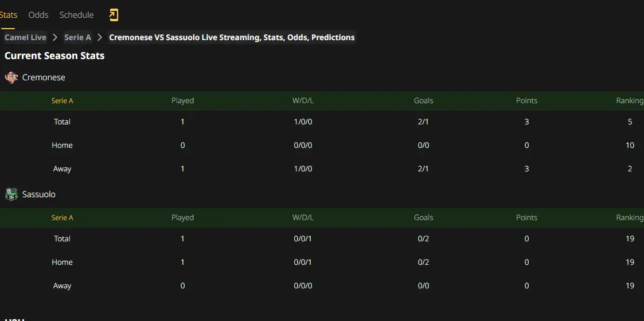
Task: Switch to the Stats tab
Action: tap(8, 15)
